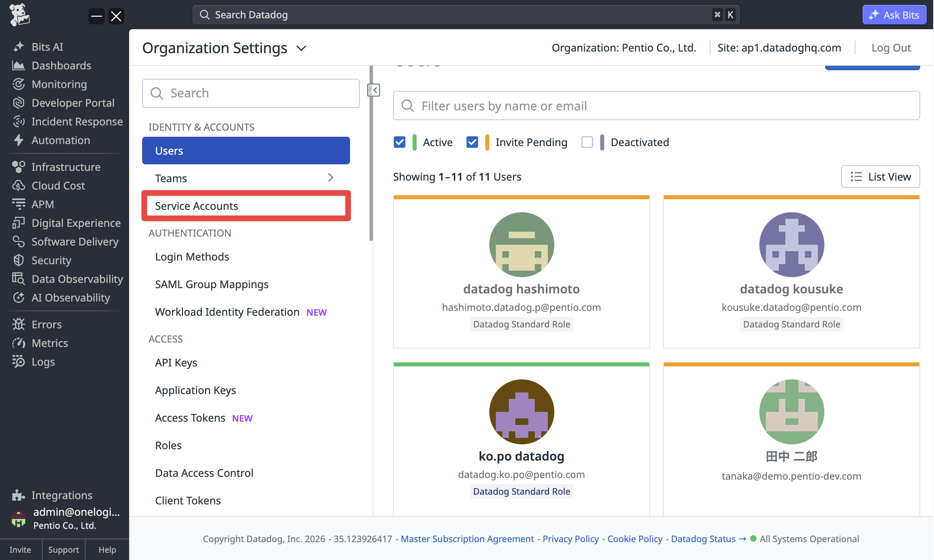
Task: Click the Monitoring icon
Action: tap(18, 84)
